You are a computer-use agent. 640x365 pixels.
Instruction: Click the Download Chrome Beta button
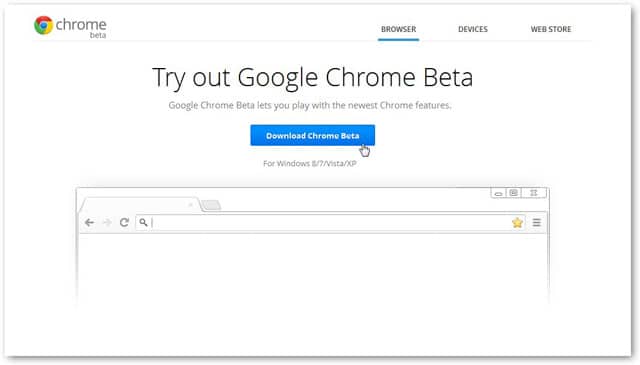click(x=313, y=136)
